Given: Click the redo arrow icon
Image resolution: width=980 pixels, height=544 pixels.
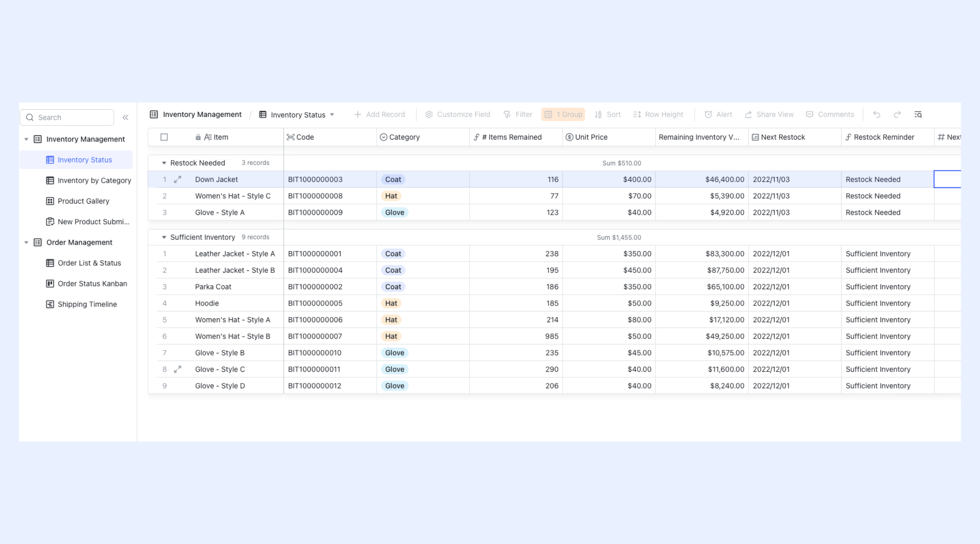Looking at the screenshot, I should 897,115.
